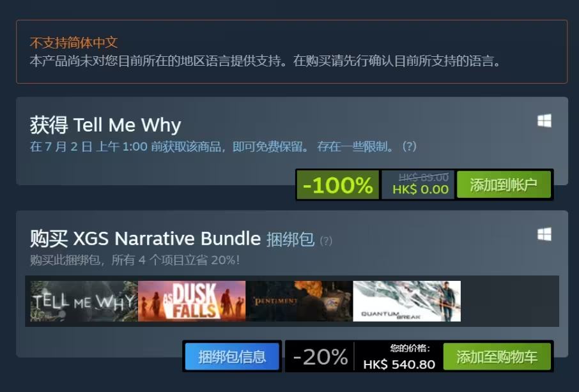Open the As Dusk Falls bundle thumbnail

[192, 301]
